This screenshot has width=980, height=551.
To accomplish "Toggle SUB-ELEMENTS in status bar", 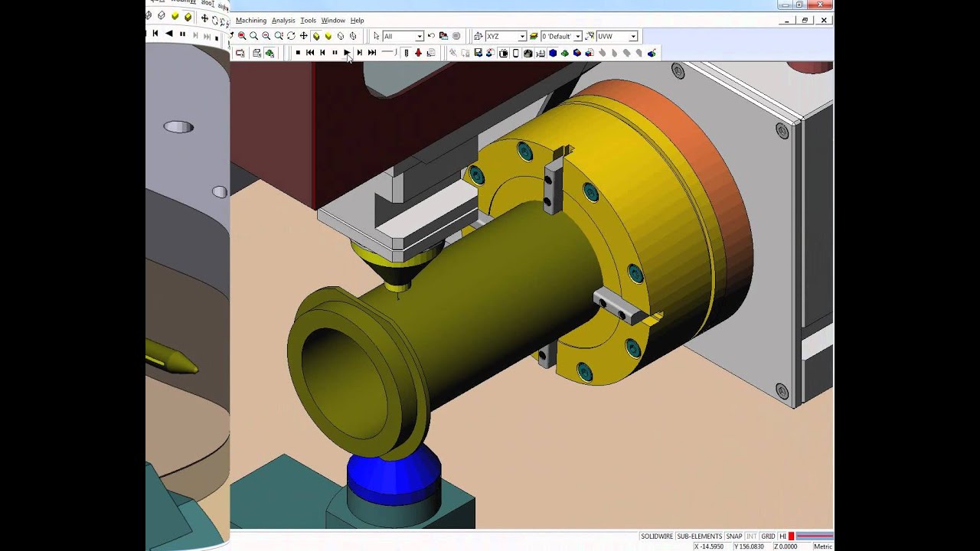I will tap(699, 536).
